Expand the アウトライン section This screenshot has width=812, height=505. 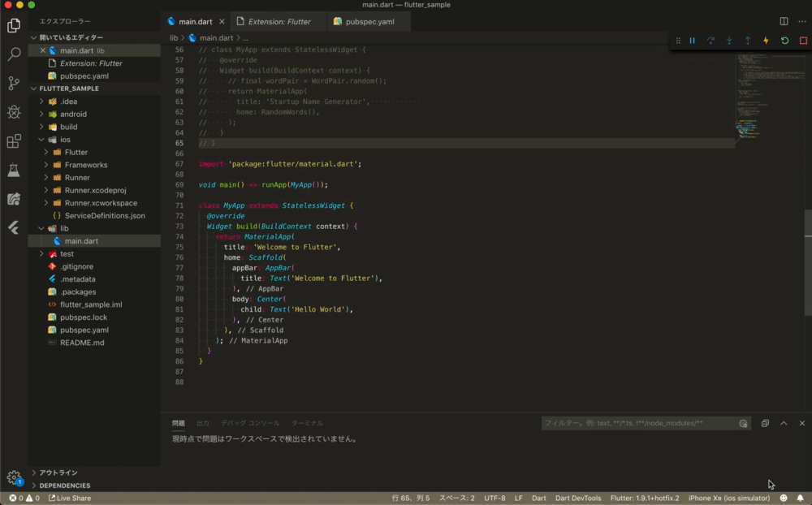click(x=58, y=473)
